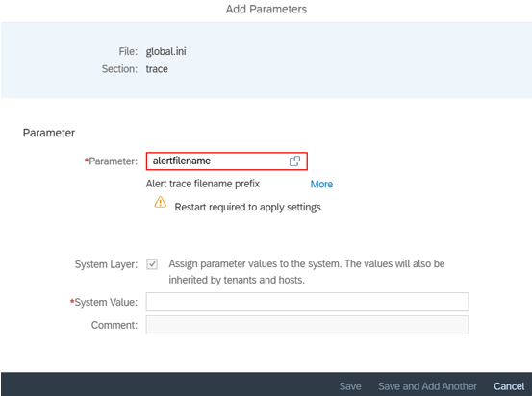This screenshot has width=532, height=396.
Task: Click the Save button
Action: (x=350, y=386)
